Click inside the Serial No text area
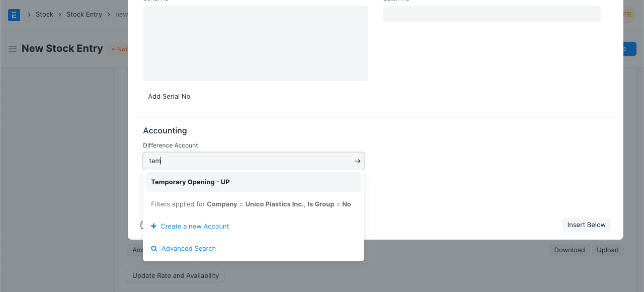Image resolution: width=644 pixels, height=292 pixels. point(255,43)
